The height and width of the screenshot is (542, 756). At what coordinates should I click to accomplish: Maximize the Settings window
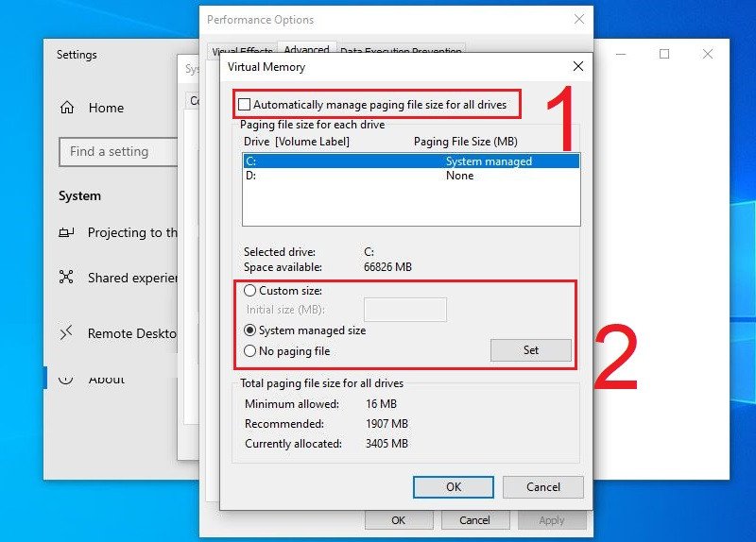(x=664, y=55)
